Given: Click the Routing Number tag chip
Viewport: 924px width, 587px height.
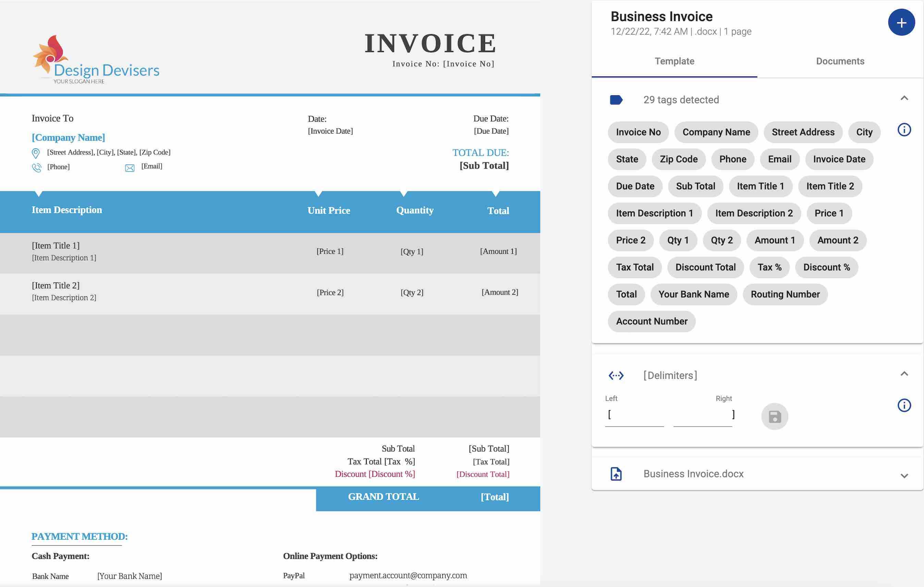Looking at the screenshot, I should point(785,295).
